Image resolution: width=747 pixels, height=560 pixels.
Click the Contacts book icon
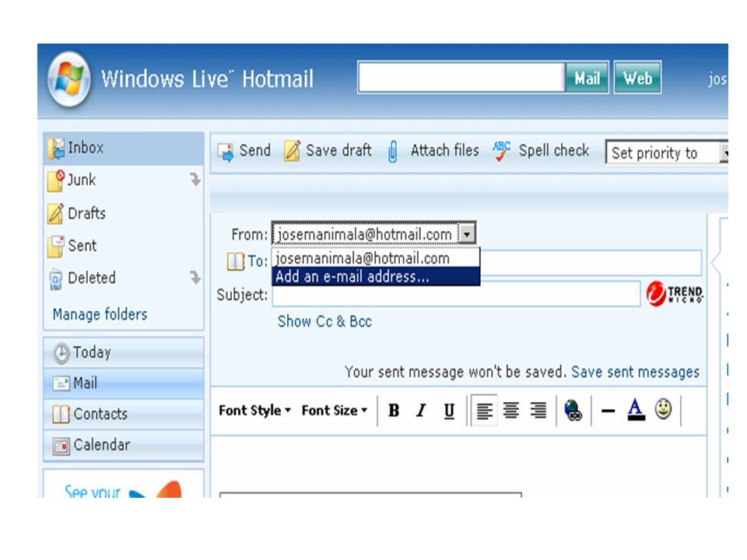[x=61, y=415]
